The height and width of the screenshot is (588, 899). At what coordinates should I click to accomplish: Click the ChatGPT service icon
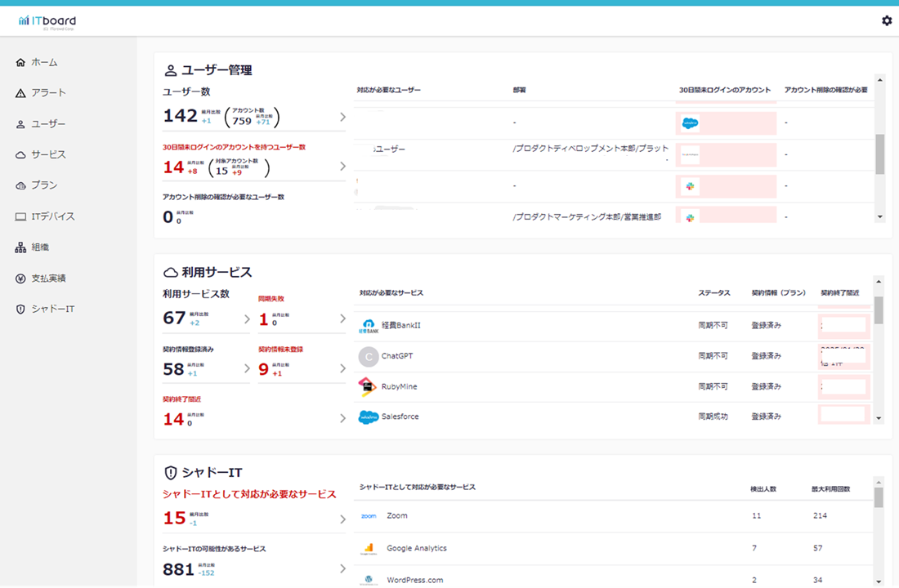[x=369, y=355]
